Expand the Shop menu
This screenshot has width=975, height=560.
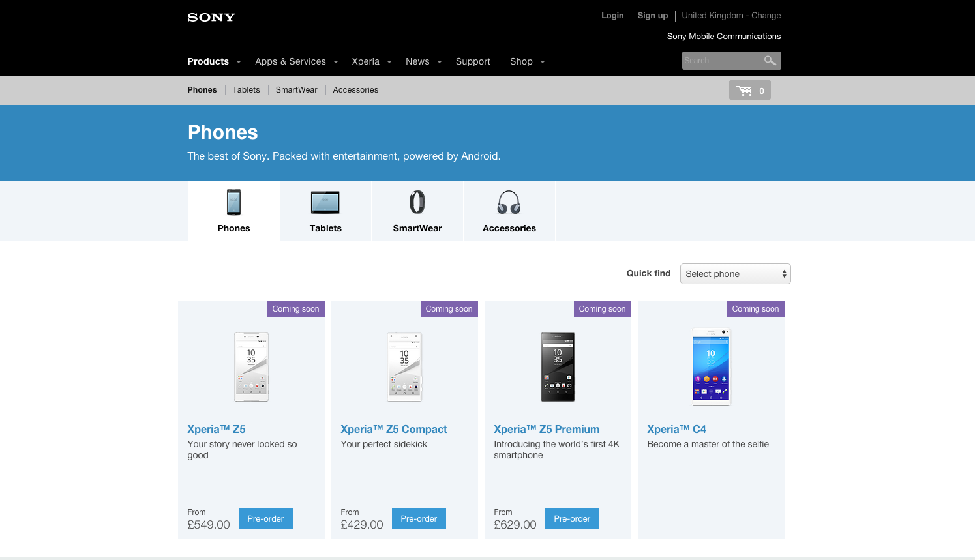click(527, 61)
